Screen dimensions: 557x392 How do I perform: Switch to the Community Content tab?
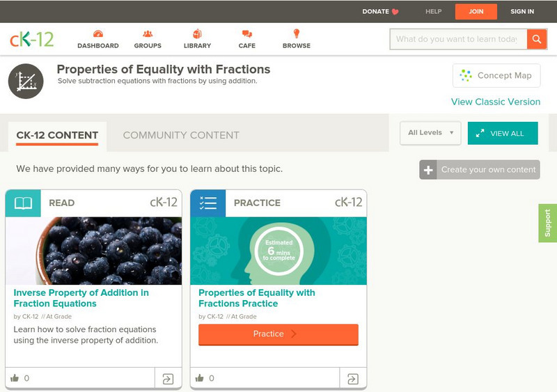[x=181, y=135]
